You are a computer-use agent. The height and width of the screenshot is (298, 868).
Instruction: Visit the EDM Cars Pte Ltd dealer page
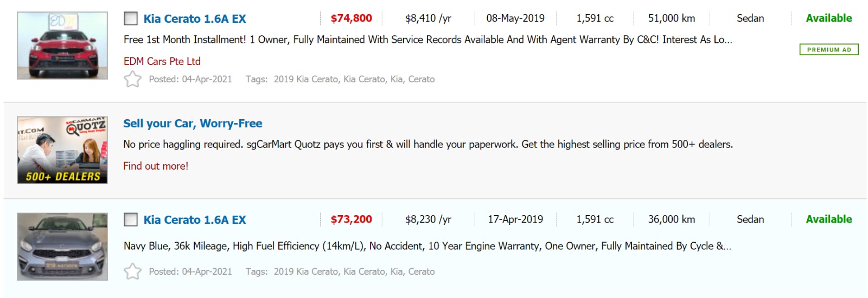pos(162,61)
